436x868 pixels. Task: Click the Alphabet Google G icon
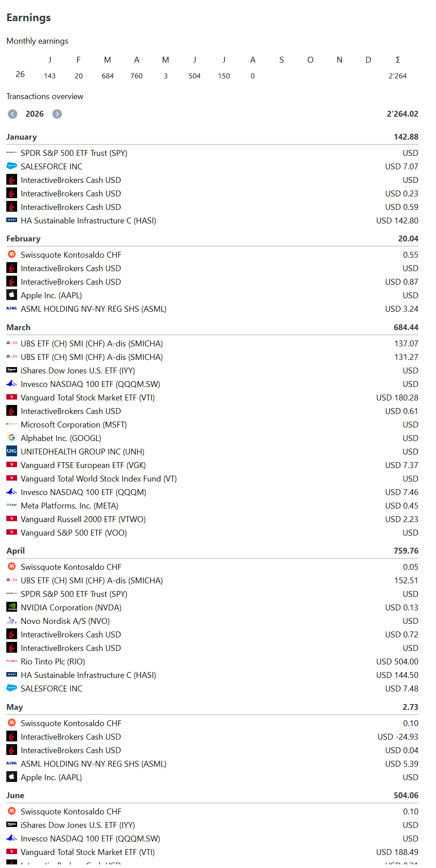[x=12, y=438]
